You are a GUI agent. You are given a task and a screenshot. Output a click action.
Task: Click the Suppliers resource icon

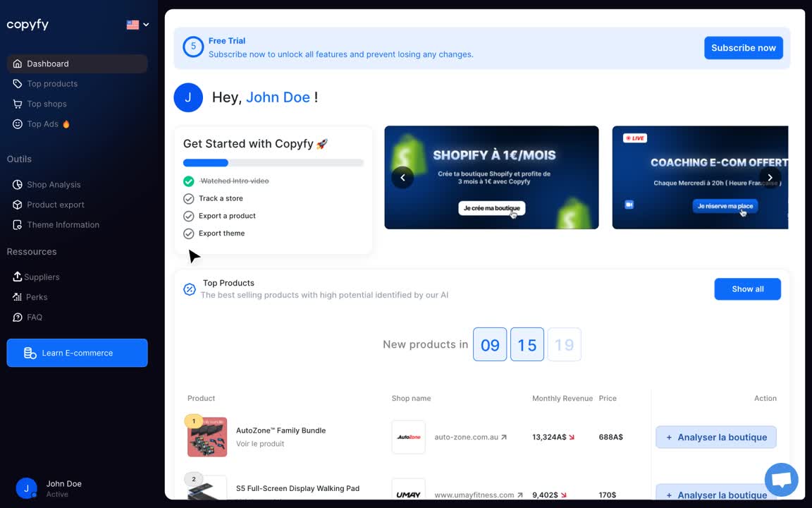coord(16,277)
